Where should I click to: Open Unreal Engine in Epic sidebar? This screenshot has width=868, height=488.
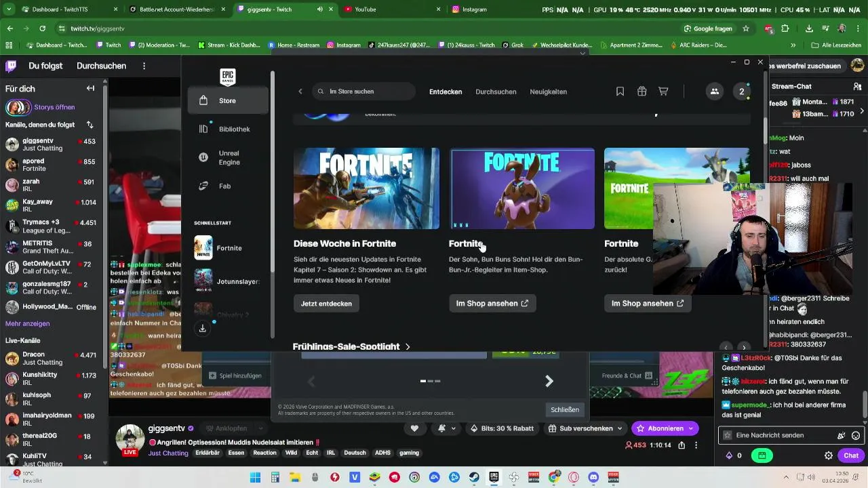click(x=228, y=157)
